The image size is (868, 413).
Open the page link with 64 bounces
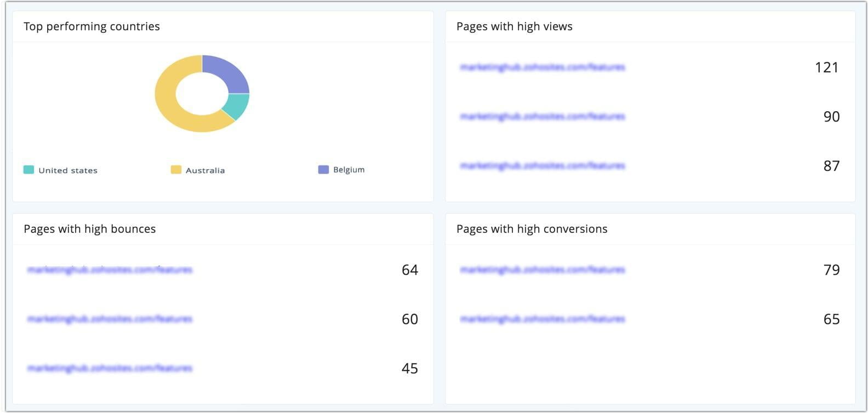pyautogui.click(x=110, y=270)
